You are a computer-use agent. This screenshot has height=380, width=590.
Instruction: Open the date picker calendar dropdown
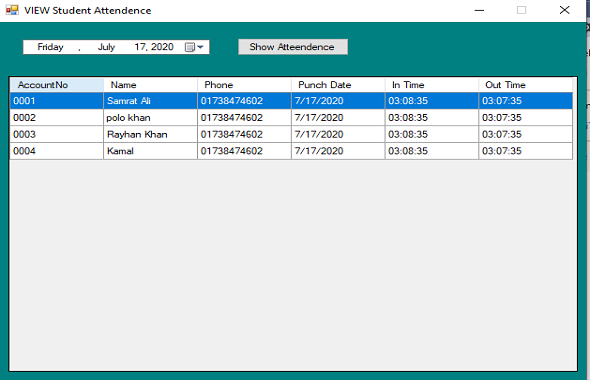pyautogui.click(x=194, y=47)
